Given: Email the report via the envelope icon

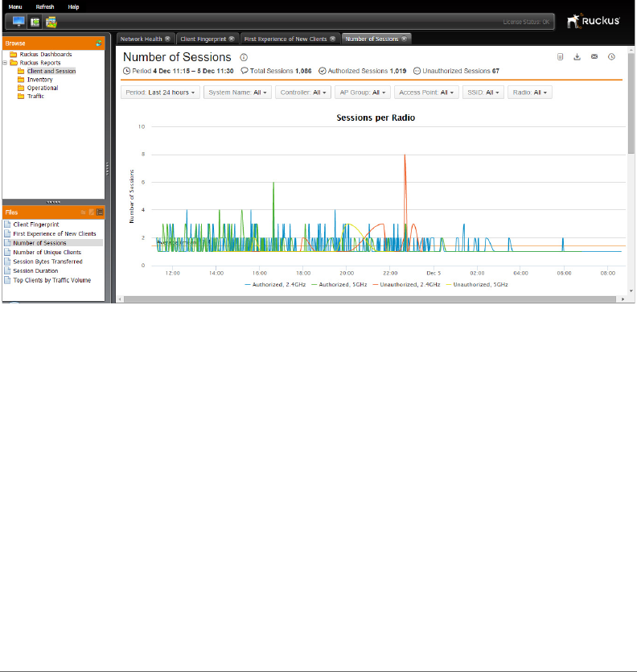Looking at the screenshot, I should click(x=594, y=56).
